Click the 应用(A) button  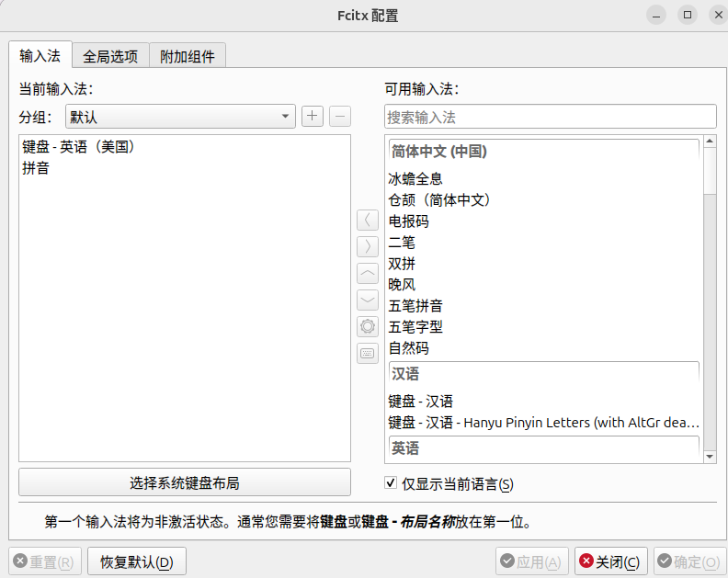[x=532, y=561]
